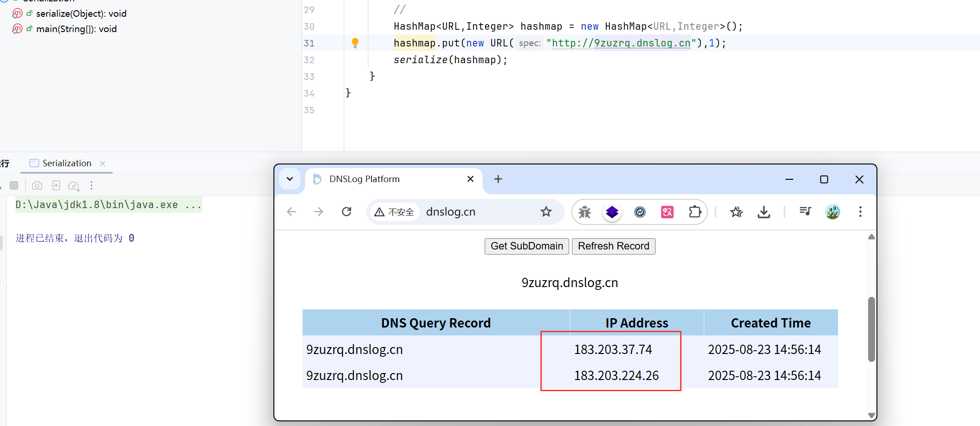
Task: Open the spider bug extension icon
Action: coord(585,212)
